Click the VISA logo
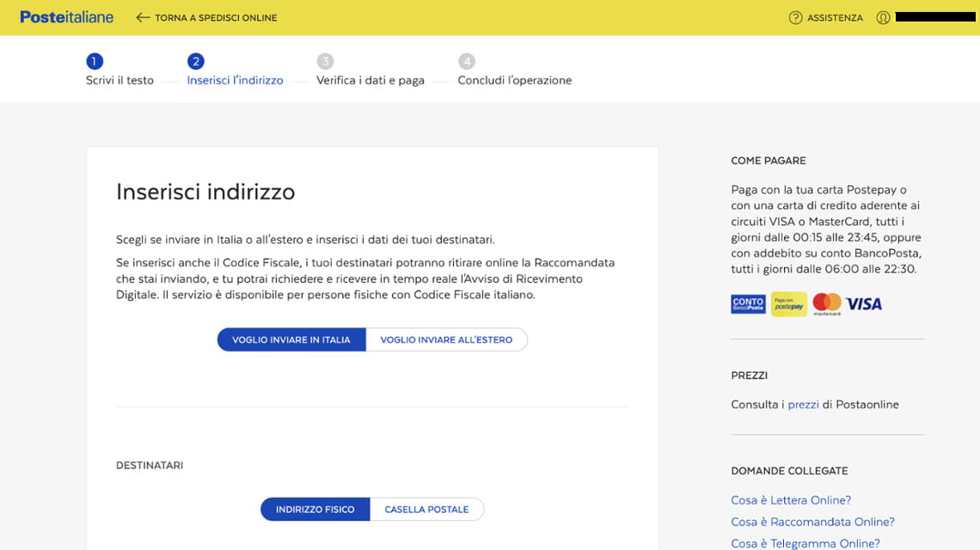This screenshot has width=980, height=550. pos(864,304)
